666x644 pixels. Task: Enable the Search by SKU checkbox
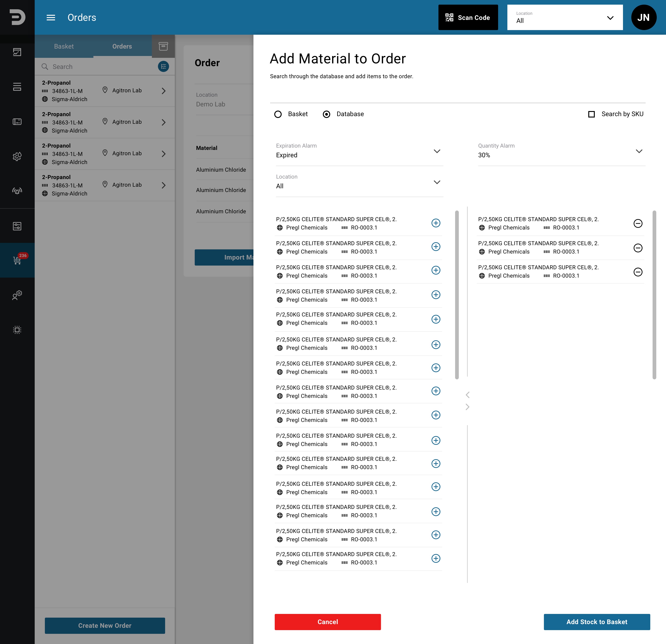click(591, 114)
